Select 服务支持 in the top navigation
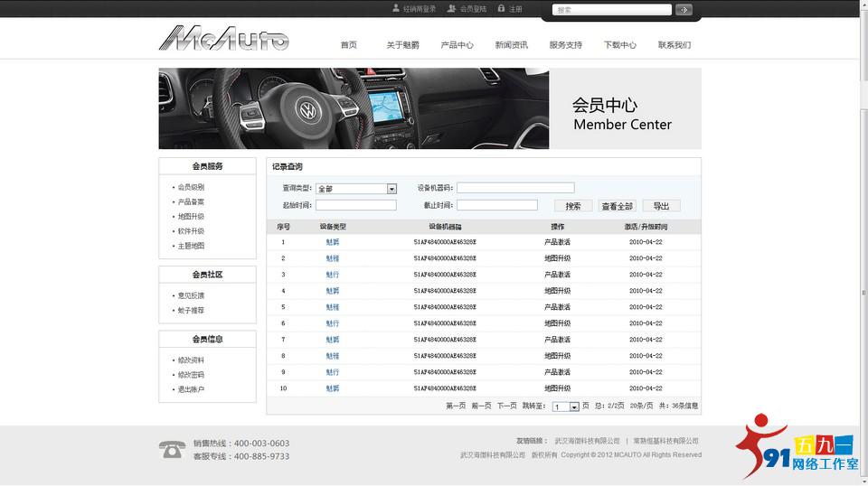 click(565, 45)
